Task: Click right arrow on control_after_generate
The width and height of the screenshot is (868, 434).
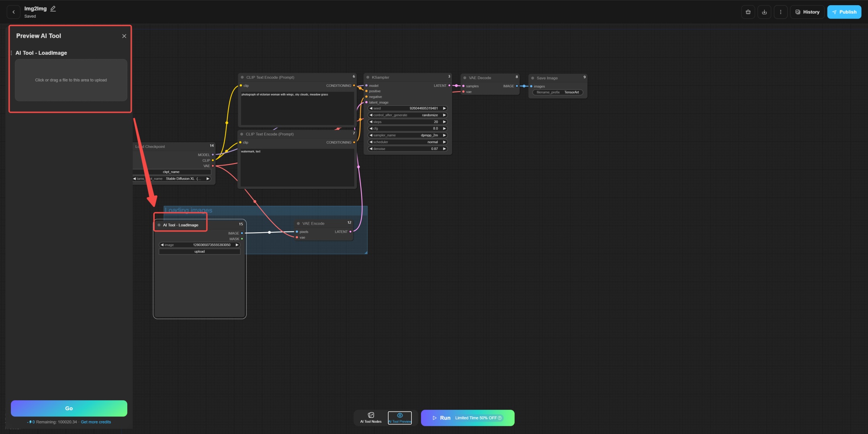Action: tap(444, 115)
